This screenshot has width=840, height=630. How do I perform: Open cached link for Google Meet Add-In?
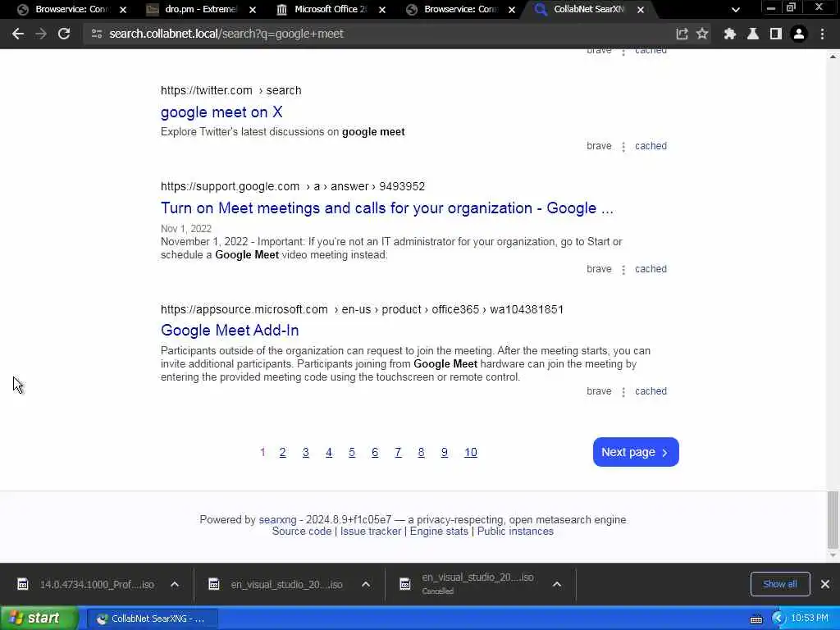651,391
